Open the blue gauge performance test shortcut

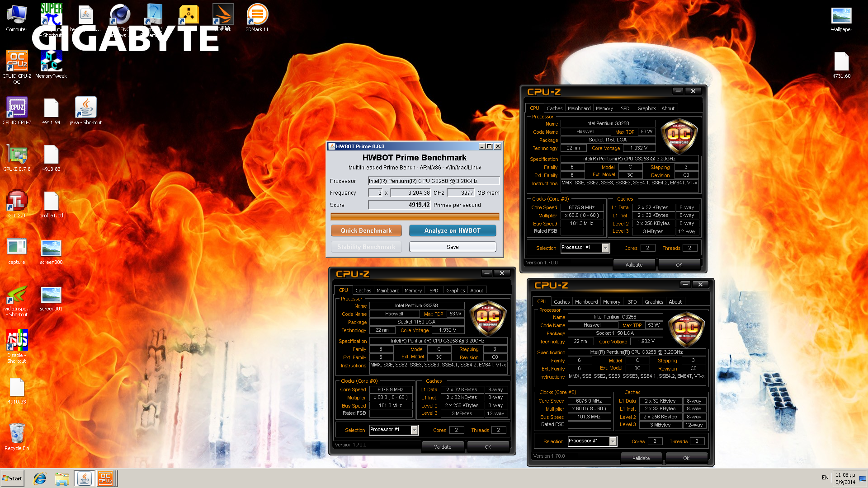[154, 18]
